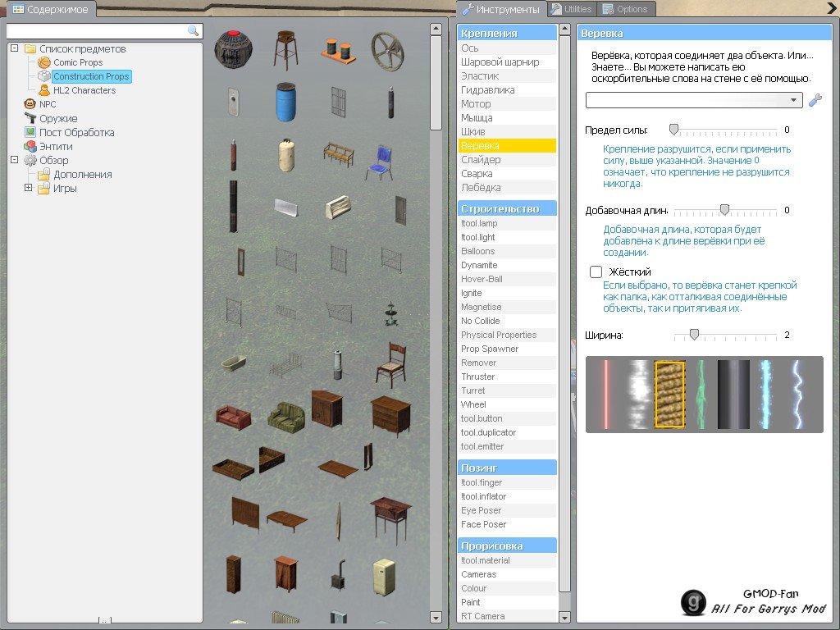Collapse the Строительство category header
The height and width of the screenshot is (630, 840).
tap(507, 208)
